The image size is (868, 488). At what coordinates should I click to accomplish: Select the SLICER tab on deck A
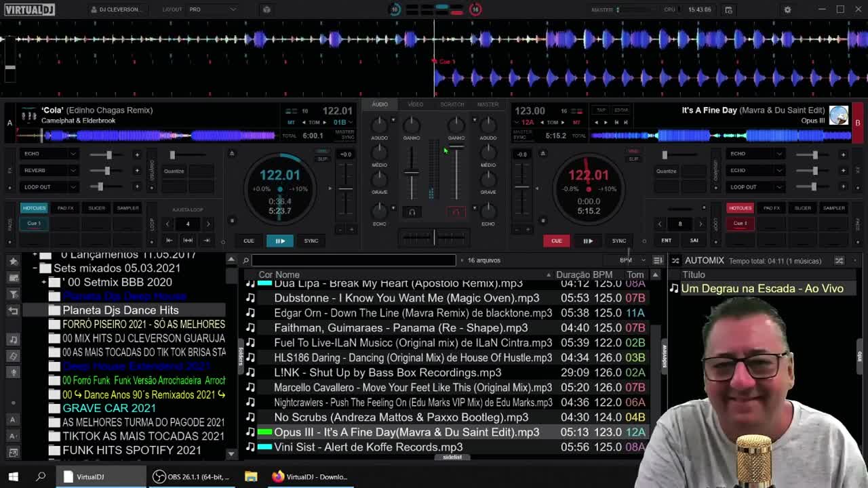[97, 208]
